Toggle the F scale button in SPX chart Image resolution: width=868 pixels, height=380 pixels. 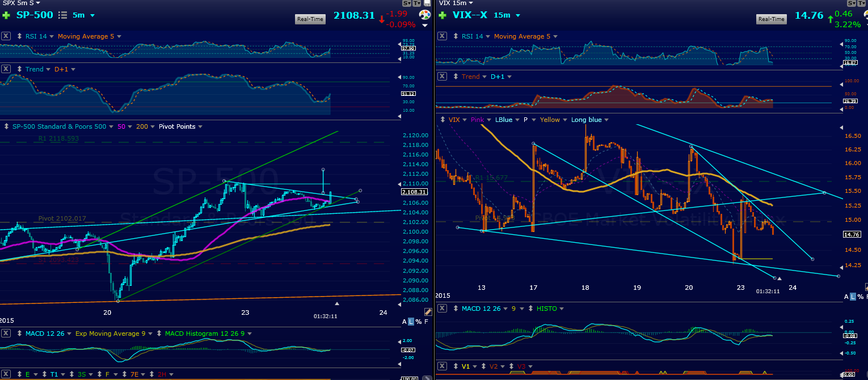(x=426, y=322)
